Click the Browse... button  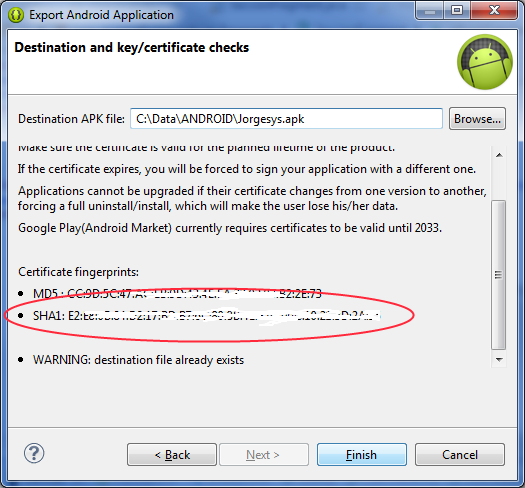477,119
